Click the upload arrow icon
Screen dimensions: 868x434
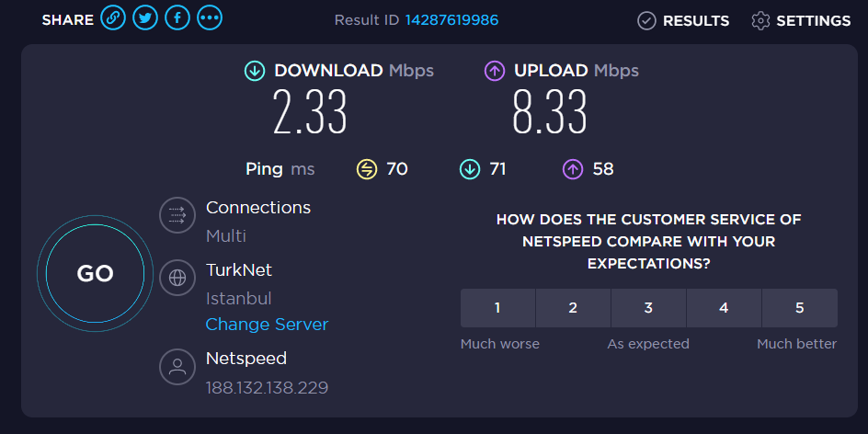point(495,71)
